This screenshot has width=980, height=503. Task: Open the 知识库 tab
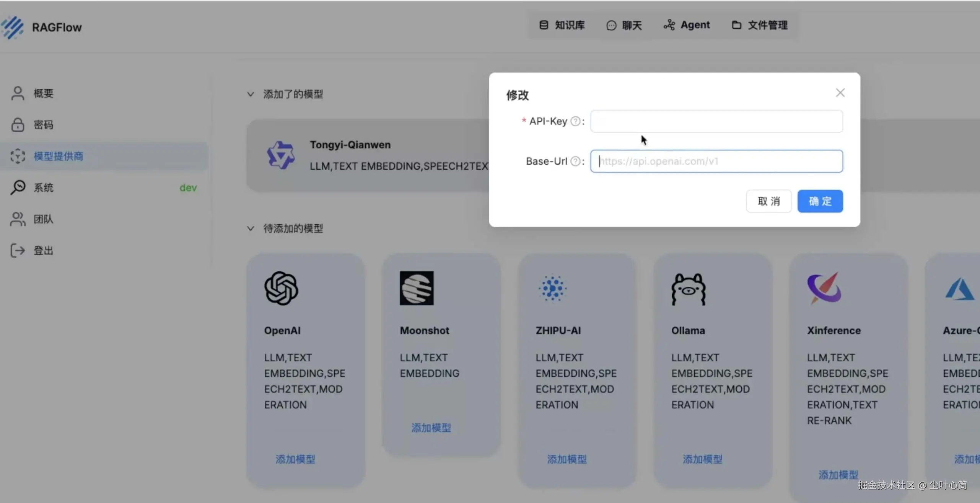coord(562,25)
